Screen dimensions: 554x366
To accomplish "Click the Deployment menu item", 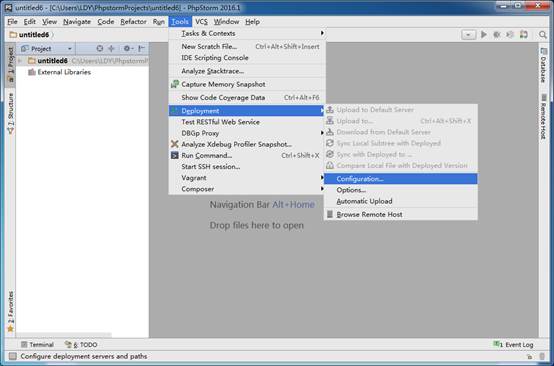I will (247, 111).
